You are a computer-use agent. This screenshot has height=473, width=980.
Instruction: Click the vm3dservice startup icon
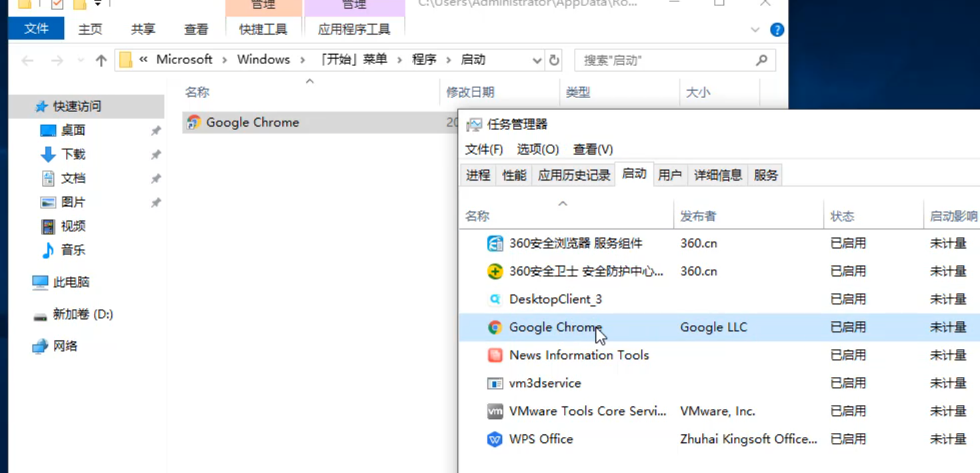click(495, 384)
